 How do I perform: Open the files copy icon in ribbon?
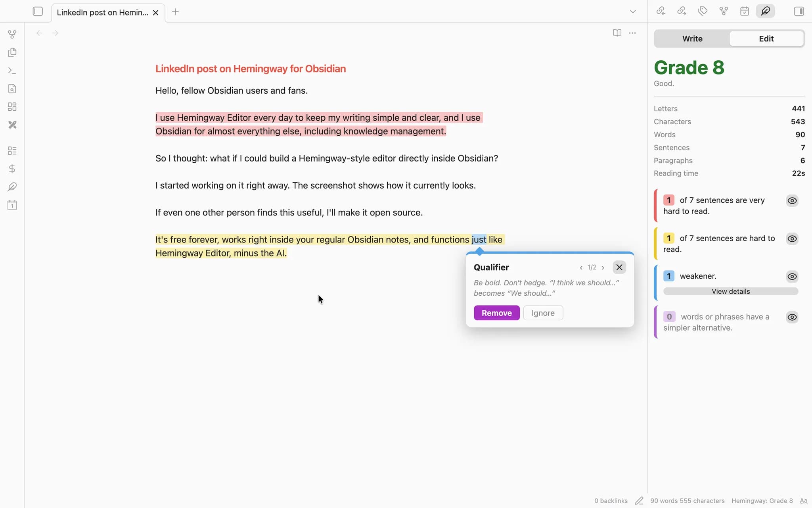(12, 52)
